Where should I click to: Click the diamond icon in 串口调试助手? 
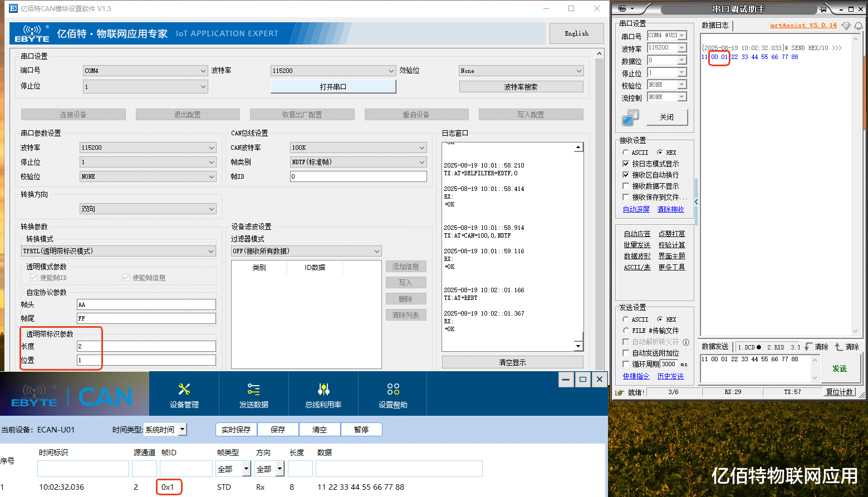pos(846,26)
